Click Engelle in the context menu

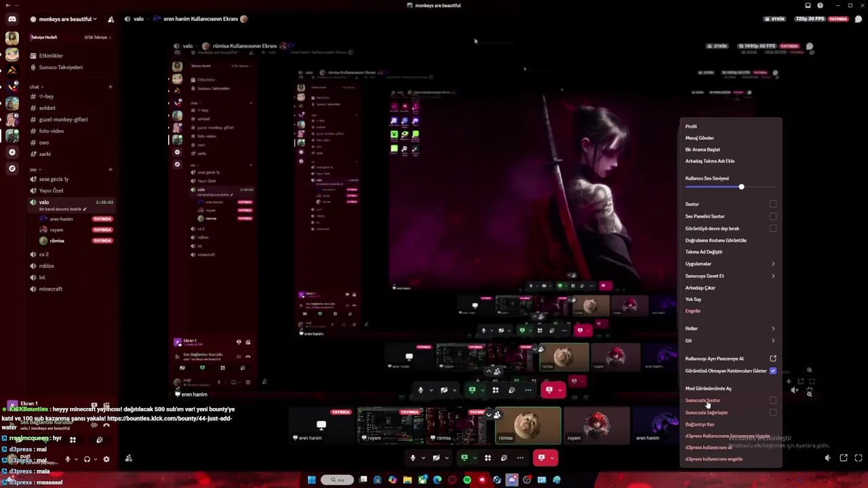point(692,311)
